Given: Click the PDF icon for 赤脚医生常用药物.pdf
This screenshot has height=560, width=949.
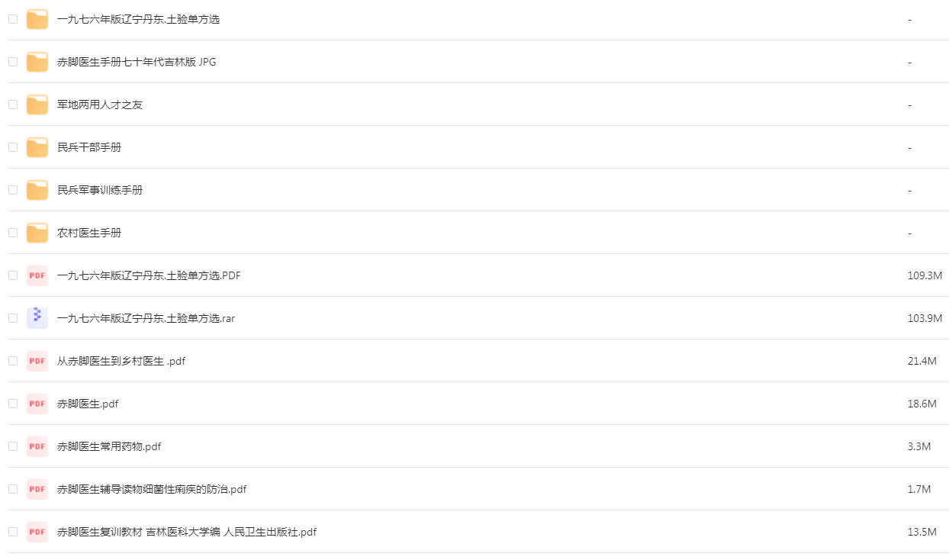Looking at the screenshot, I should coord(37,446).
